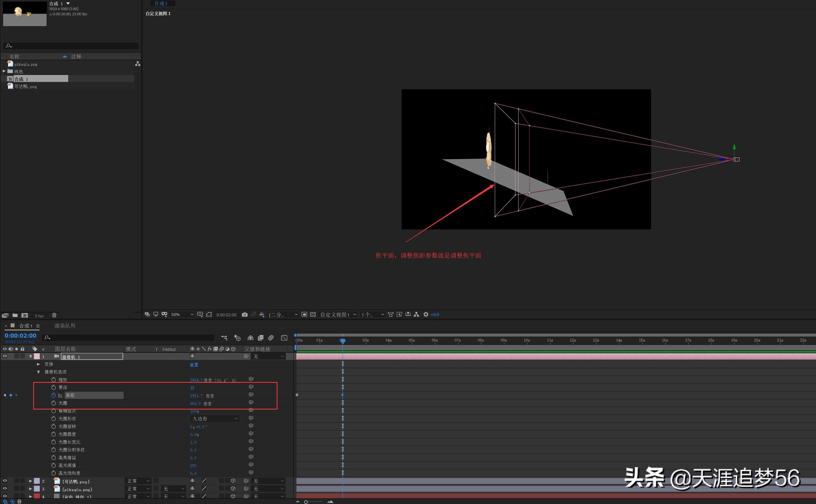Image resolution: width=816 pixels, height=504 pixels.
Task: Click the trash icon in project panel
Action: click(54, 315)
